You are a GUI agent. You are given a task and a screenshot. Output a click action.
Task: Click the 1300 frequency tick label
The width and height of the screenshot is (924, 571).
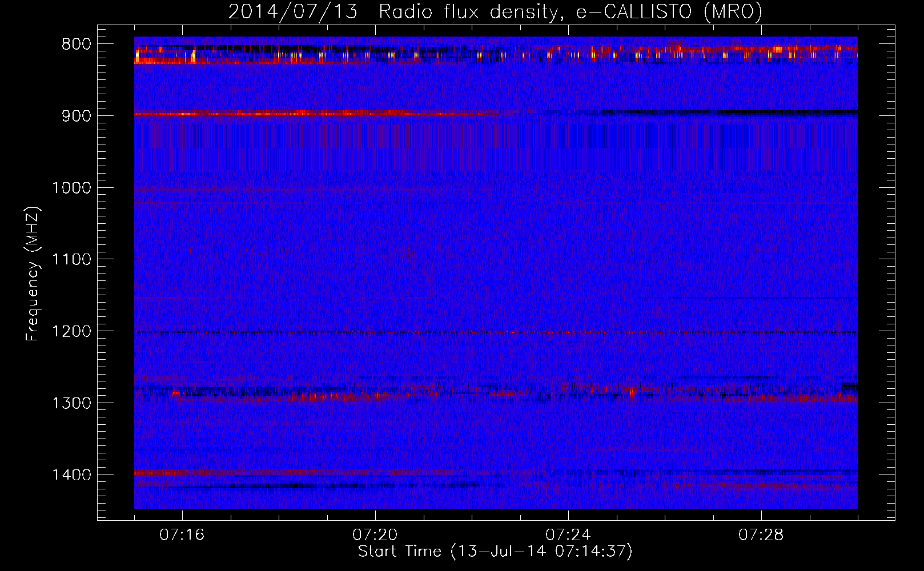(71, 403)
